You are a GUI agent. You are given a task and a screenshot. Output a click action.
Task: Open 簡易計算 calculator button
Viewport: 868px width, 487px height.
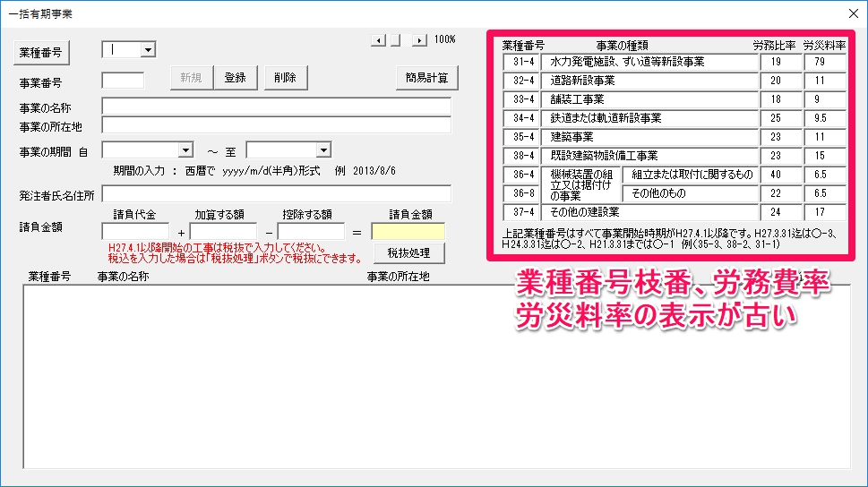click(426, 79)
